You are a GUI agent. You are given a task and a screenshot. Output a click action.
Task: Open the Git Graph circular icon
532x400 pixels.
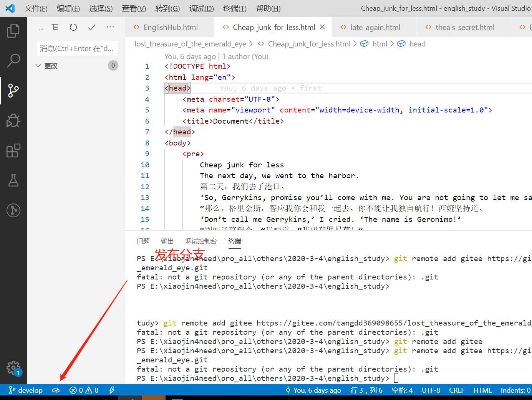[13, 210]
